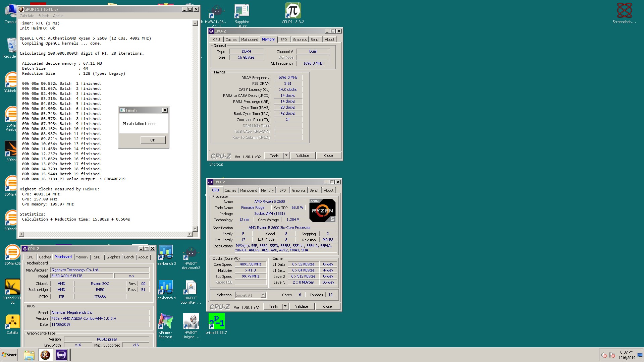Viewport: 644px width, 362px height.
Task: Click the Core Voltage 1.284 V value
Action: coord(292,220)
